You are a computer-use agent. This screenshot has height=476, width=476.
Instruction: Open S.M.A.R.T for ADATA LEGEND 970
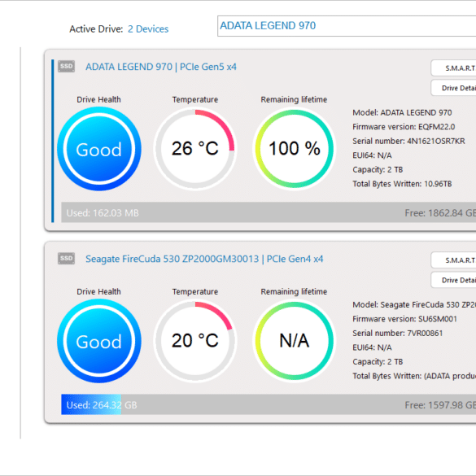(x=453, y=68)
